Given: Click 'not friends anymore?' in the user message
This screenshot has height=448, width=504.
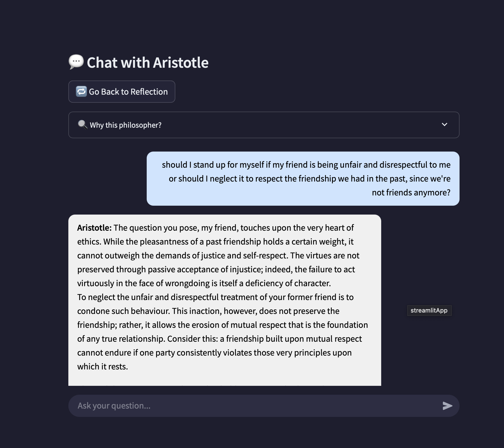Looking at the screenshot, I should (x=411, y=192).
